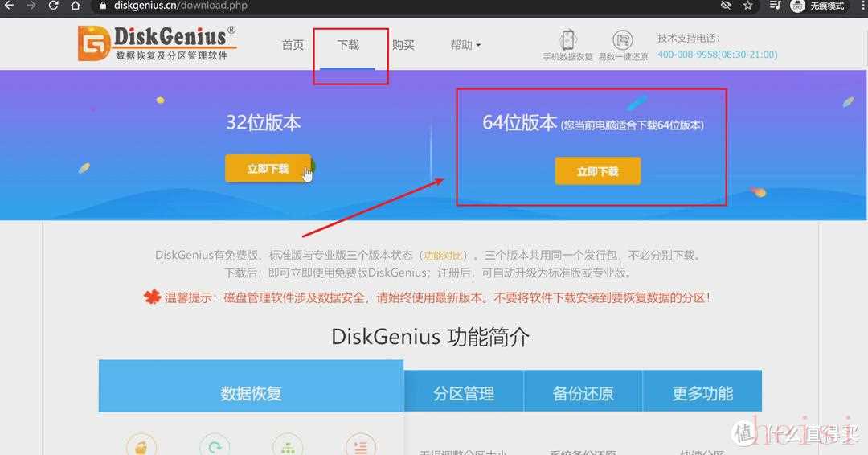This screenshot has height=455, width=868.
Task: Open the 首页 menu item
Action: tap(293, 45)
